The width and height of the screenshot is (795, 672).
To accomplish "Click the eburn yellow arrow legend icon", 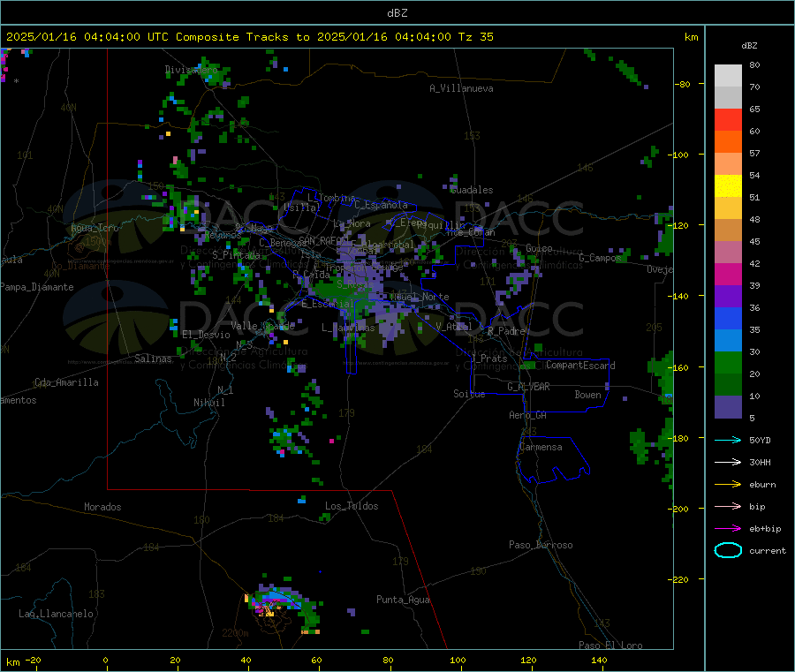I will (x=728, y=485).
